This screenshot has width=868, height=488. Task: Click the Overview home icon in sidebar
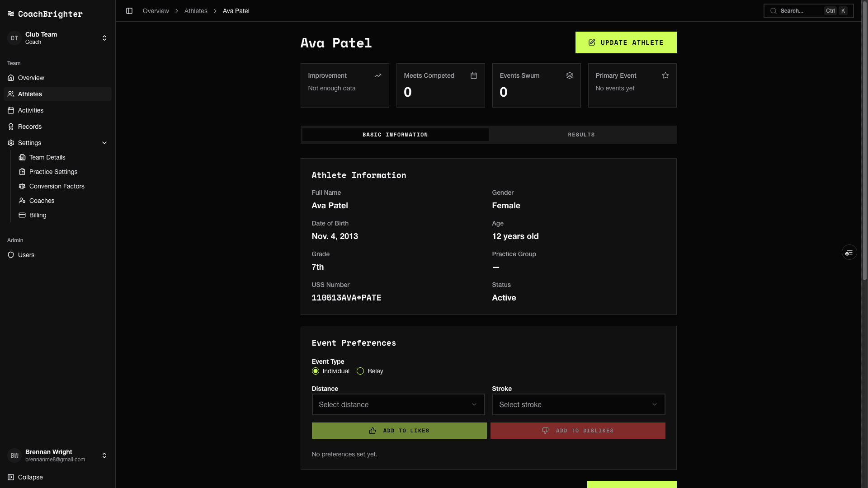(11, 78)
